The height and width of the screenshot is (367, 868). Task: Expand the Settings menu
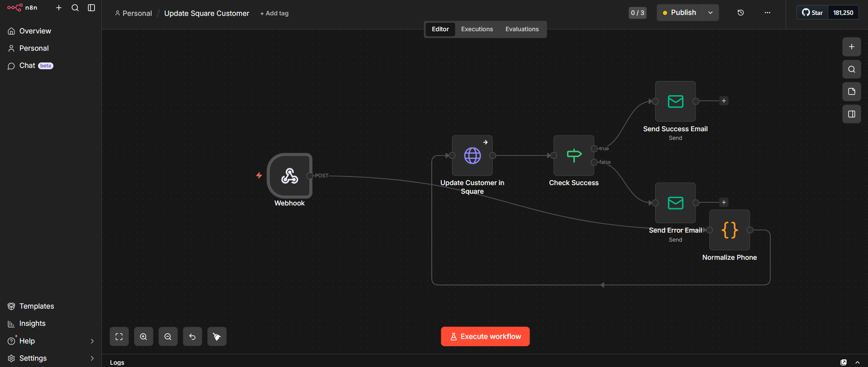51,358
